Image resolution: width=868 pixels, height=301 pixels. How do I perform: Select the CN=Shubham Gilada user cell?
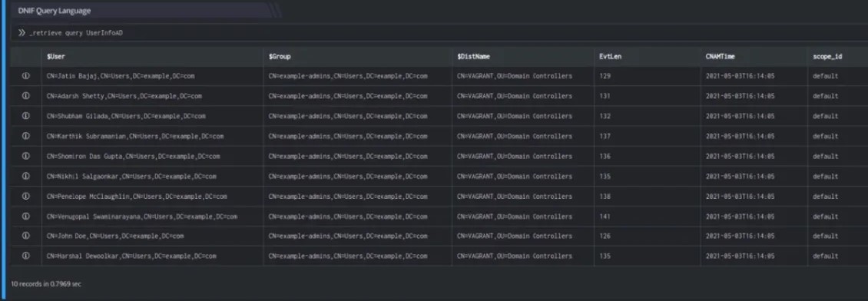[x=152, y=116]
